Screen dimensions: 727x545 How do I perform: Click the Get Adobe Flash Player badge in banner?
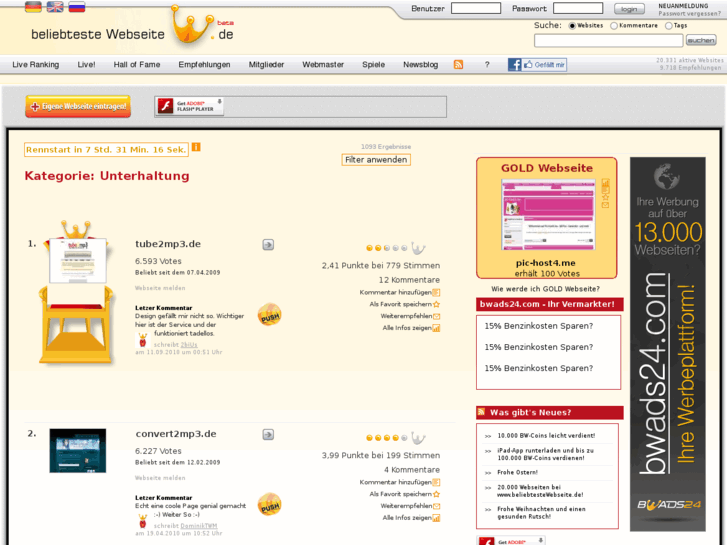[x=190, y=106]
